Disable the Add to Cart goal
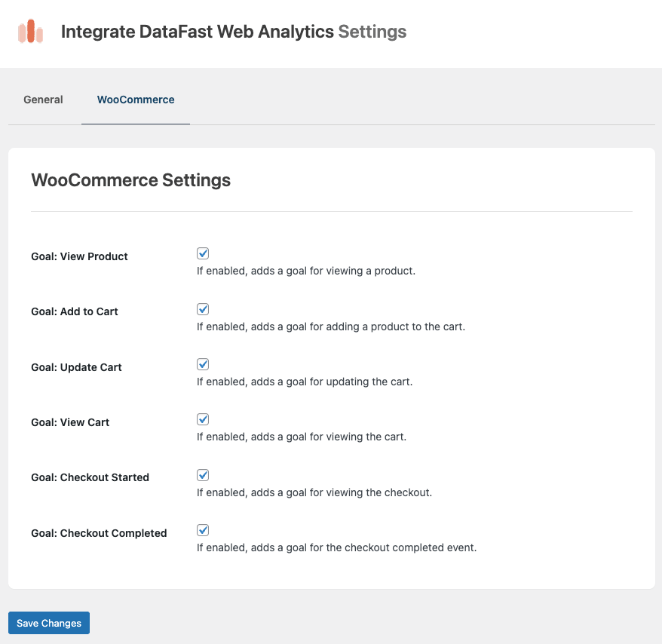The height and width of the screenshot is (644, 662). click(203, 308)
